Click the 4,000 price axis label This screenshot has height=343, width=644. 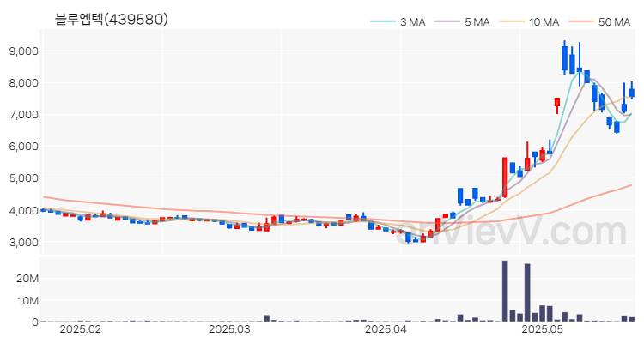[23, 210]
